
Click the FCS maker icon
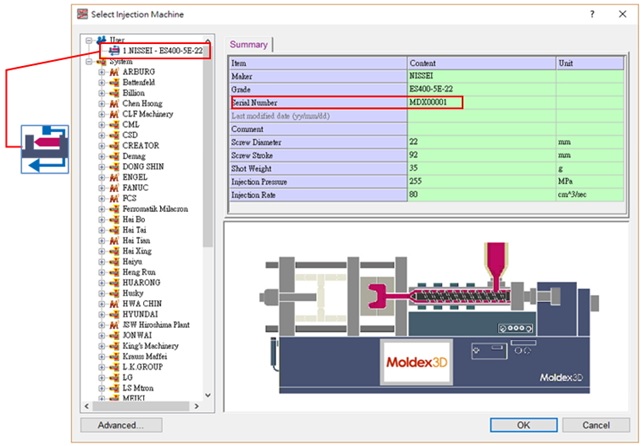click(114, 198)
